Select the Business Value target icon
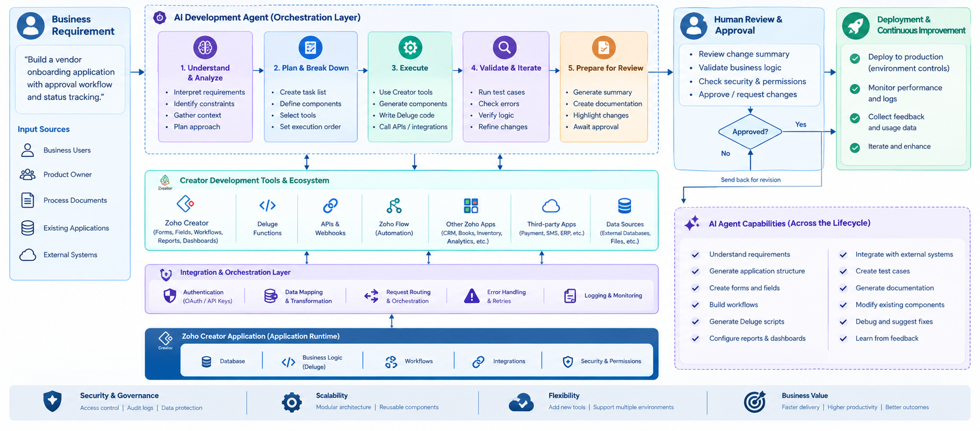 [x=755, y=402]
